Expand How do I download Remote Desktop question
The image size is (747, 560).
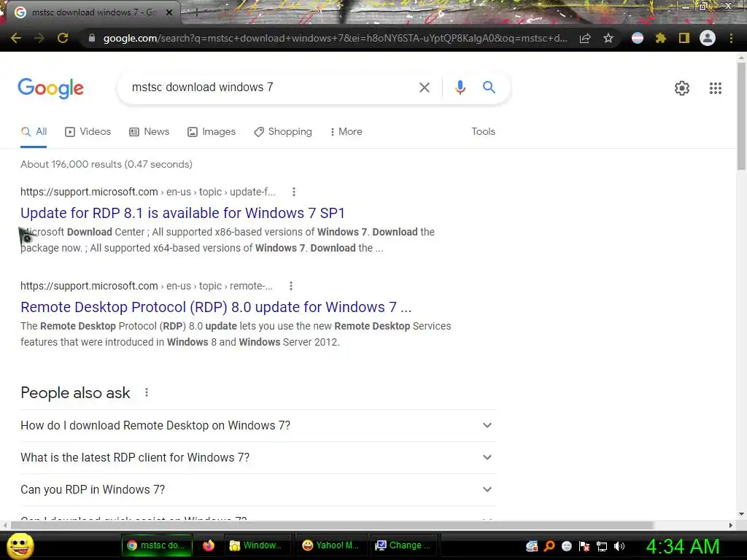(x=258, y=425)
